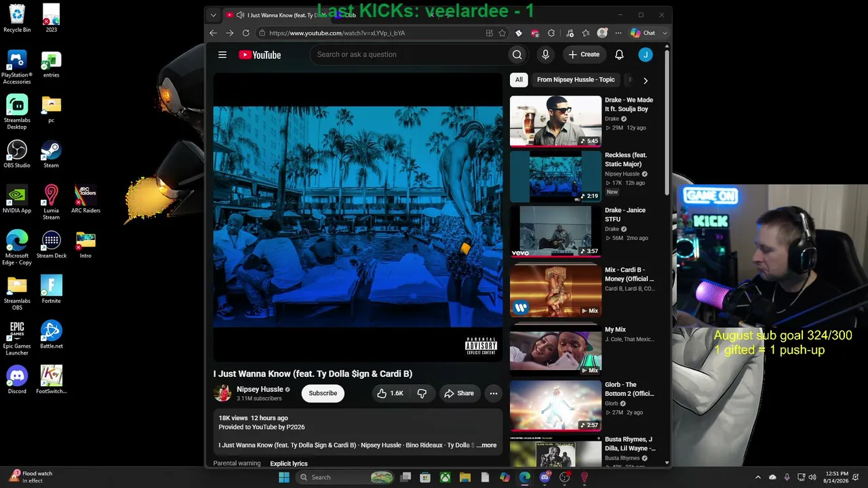Open Xbox app from the taskbar
The image size is (868, 488).
(445, 477)
